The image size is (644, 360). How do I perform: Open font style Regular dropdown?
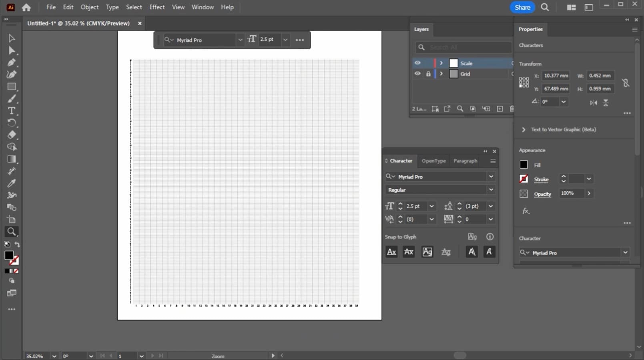pyautogui.click(x=491, y=190)
